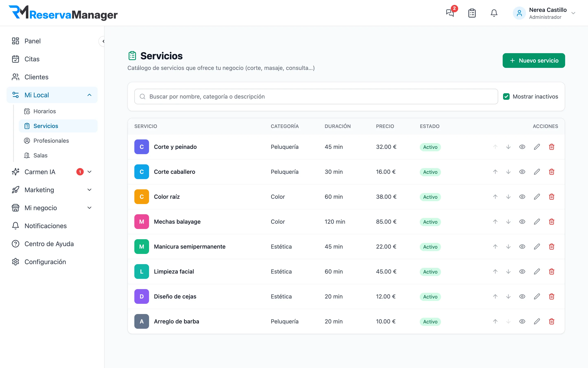
Task: Click the purple Corte y peinado color tile
Action: 142,147
